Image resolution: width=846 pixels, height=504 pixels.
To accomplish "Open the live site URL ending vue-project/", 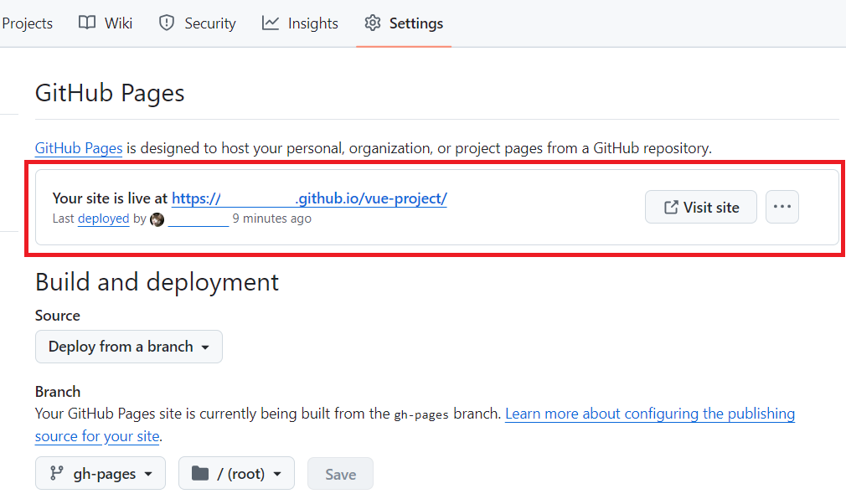I will pyautogui.click(x=309, y=198).
